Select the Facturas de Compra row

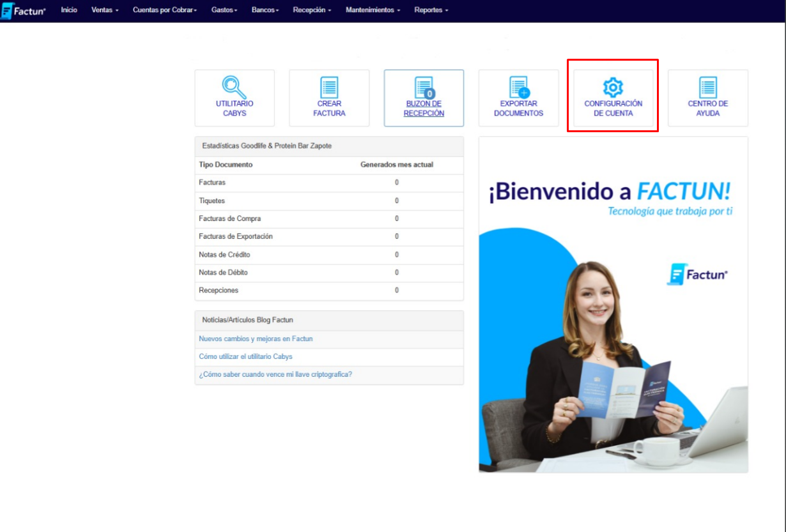click(329, 218)
